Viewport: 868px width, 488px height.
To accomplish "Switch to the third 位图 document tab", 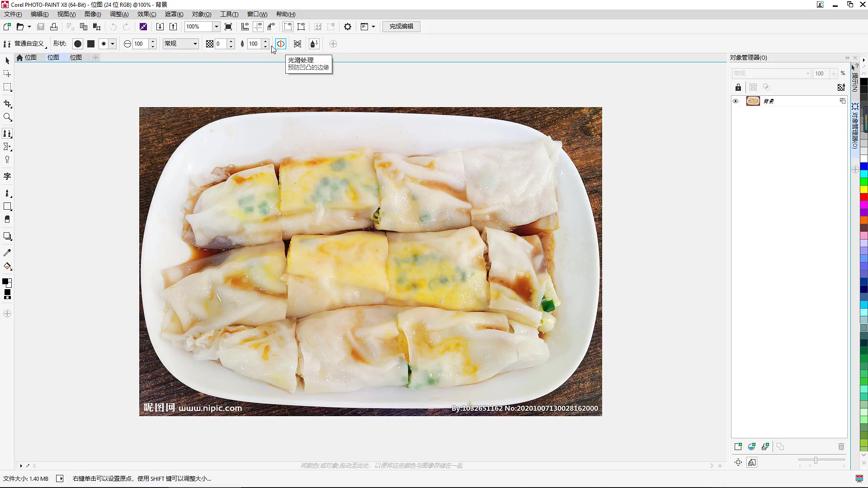I will [x=76, y=57].
